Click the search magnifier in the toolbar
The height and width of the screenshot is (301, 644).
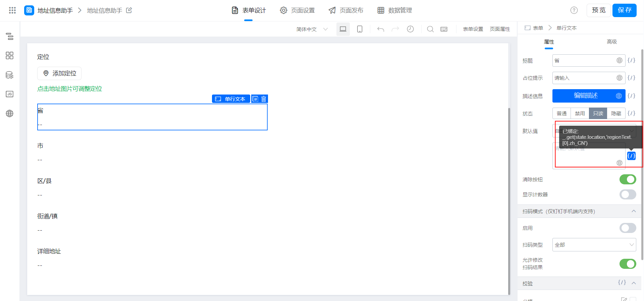(x=430, y=29)
